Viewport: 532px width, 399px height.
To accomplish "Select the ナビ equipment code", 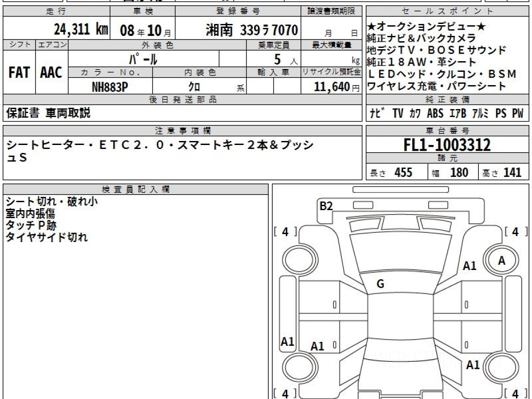I will 377,113.
